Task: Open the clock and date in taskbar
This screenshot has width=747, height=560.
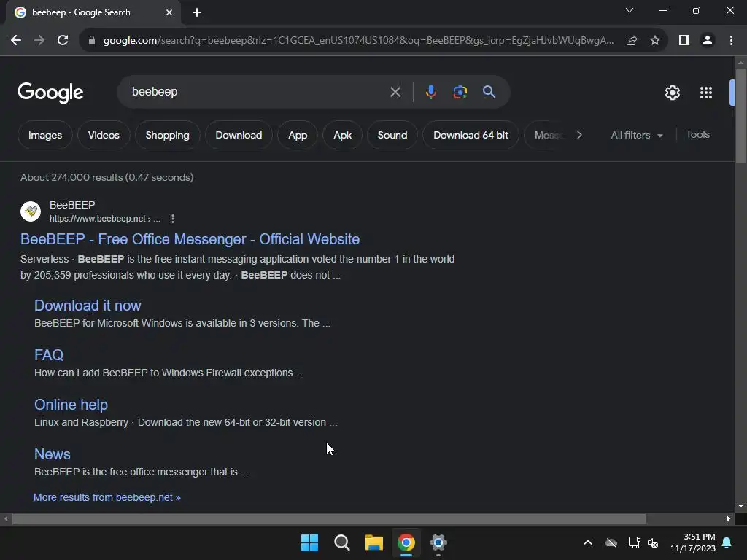Action: 693,542
